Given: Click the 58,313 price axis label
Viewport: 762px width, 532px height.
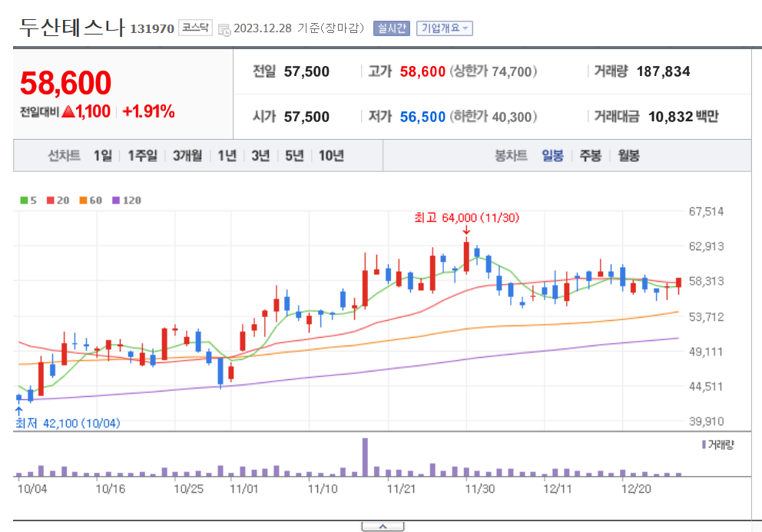Looking at the screenshot, I should [706, 281].
